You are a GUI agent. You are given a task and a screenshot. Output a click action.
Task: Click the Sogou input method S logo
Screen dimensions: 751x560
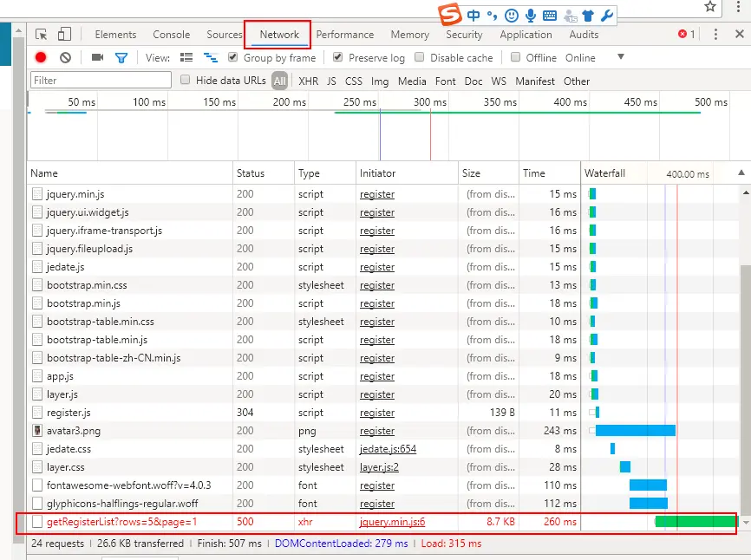(451, 15)
